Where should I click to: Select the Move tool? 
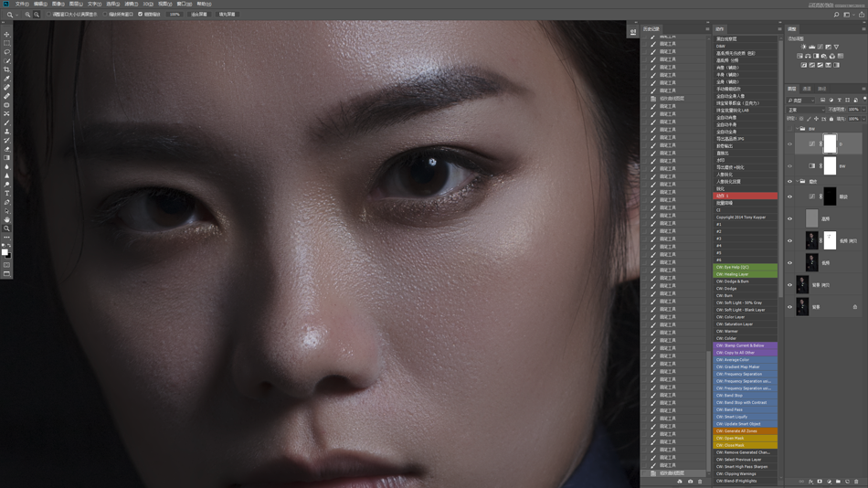click(x=6, y=35)
